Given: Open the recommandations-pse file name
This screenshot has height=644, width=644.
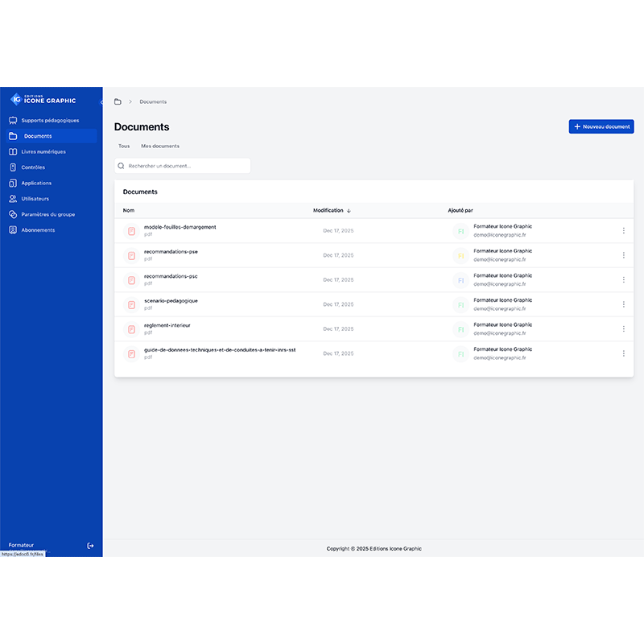Looking at the screenshot, I should pos(171,252).
